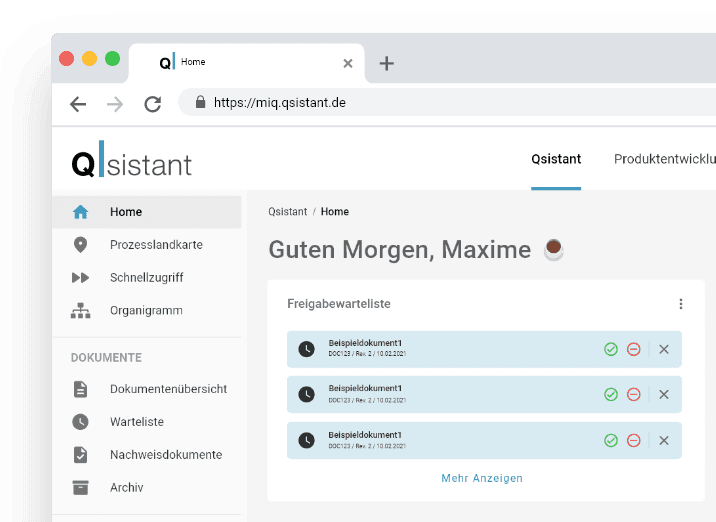Open a new browser tab with plus

[387, 63]
